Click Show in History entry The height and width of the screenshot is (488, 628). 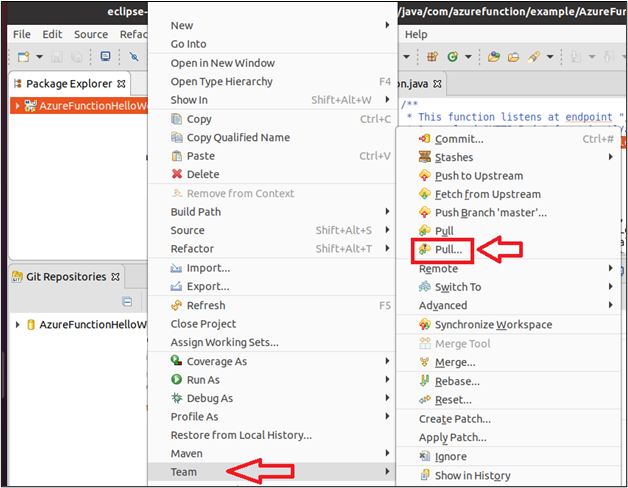[472, 476]
